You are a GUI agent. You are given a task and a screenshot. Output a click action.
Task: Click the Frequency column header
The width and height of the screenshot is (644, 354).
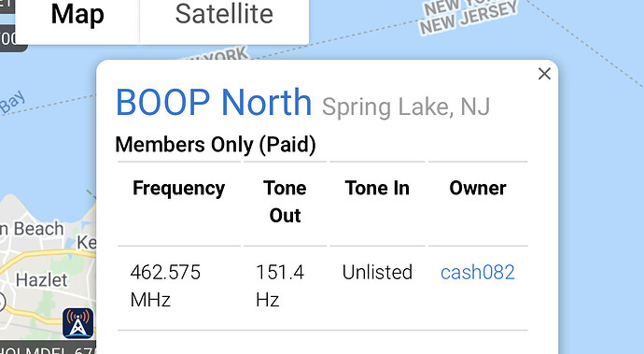178,189
